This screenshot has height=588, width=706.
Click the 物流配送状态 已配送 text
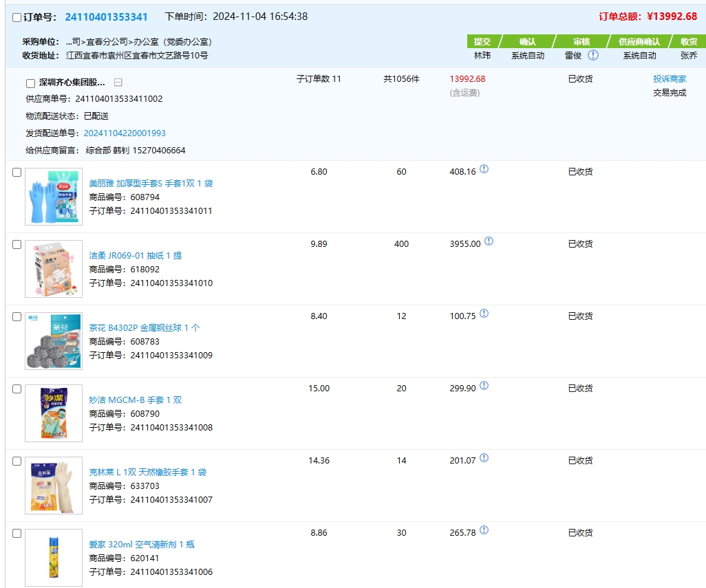67,116
